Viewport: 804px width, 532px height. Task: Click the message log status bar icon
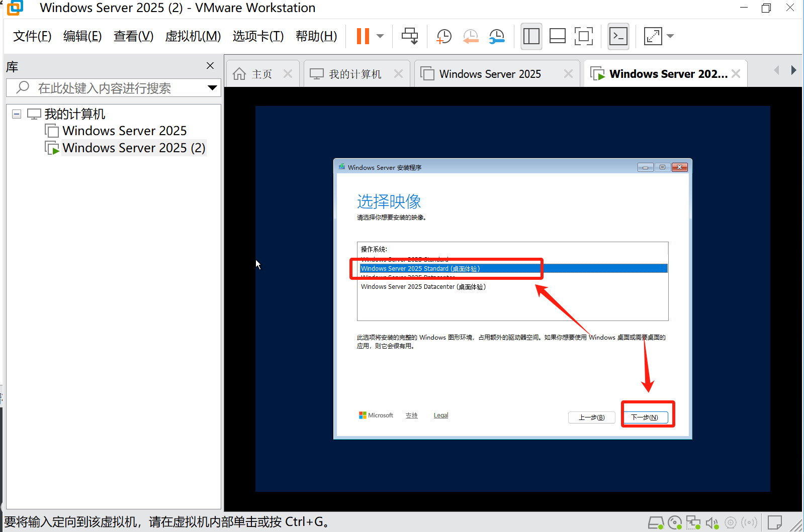[x=775, y=523]
